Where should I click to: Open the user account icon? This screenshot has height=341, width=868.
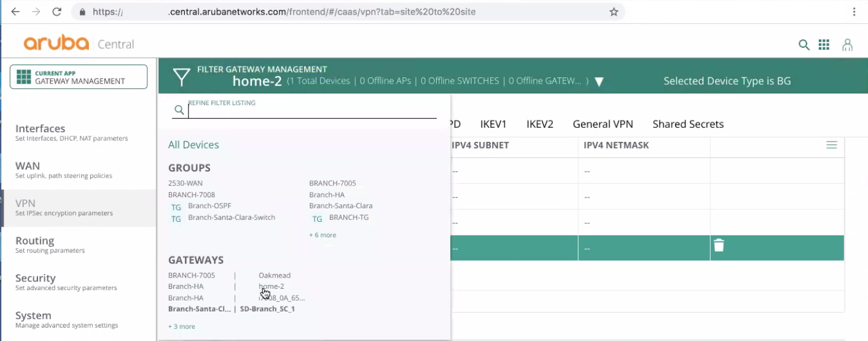pyautogui.click(x=848, y=44)
